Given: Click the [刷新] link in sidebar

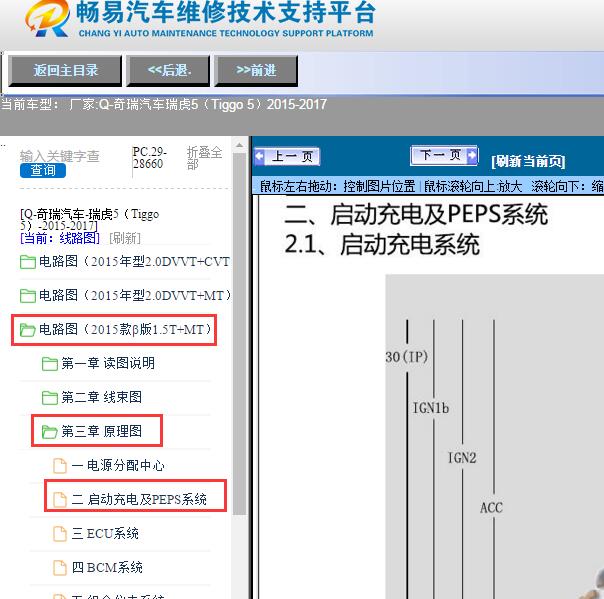Looking at the screenshot, I should pyautogui.click(x=125, y=238).
